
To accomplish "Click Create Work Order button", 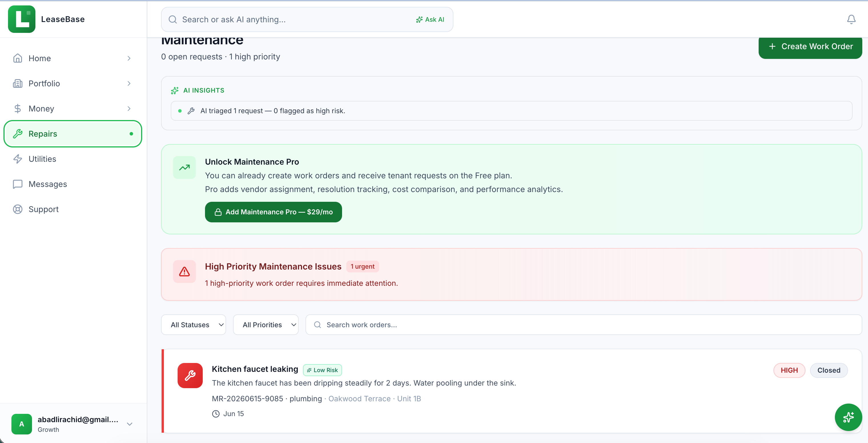I will coord(810,47).
